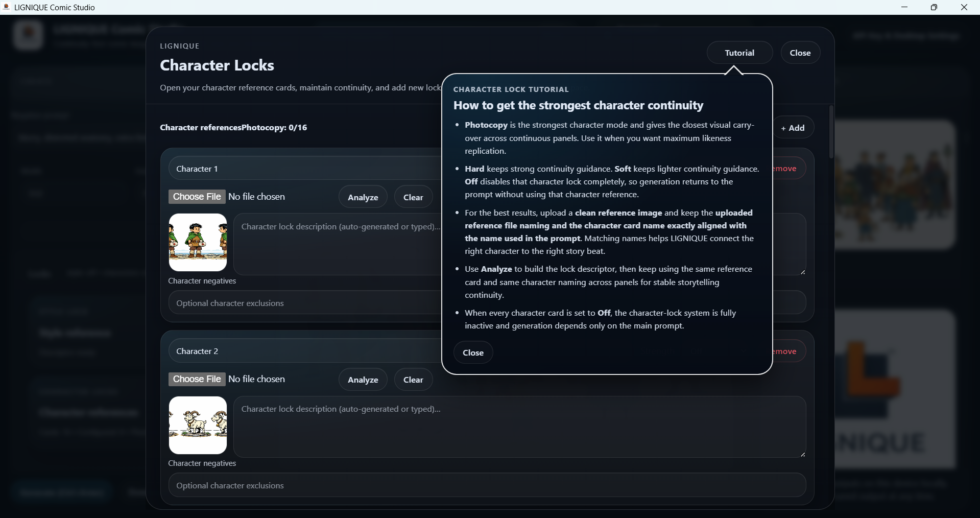Click the 'Character Locks' heading
980x518 pixels.
[x=217, y=65]
